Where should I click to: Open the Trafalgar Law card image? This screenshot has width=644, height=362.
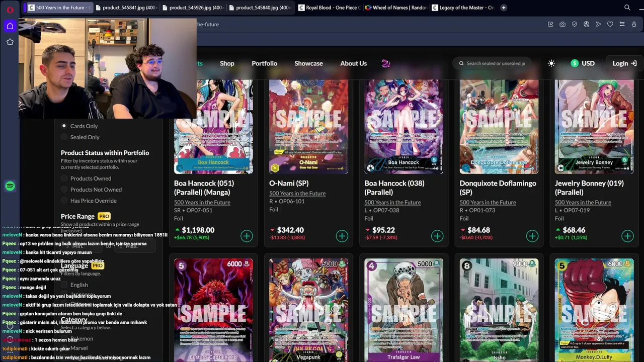pyautogui.click(x=404, y=310)
